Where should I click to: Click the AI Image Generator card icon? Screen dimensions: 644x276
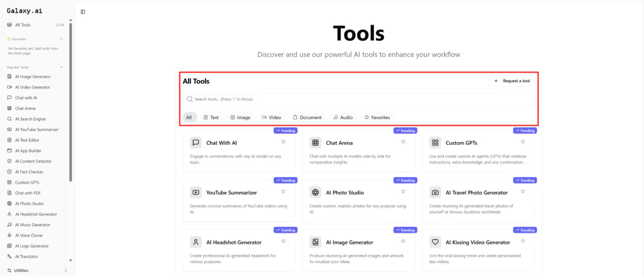click(316, 242)
